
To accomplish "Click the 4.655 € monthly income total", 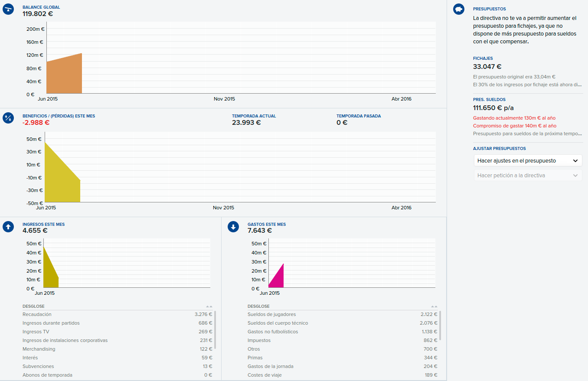I will (x=35, y=231).
